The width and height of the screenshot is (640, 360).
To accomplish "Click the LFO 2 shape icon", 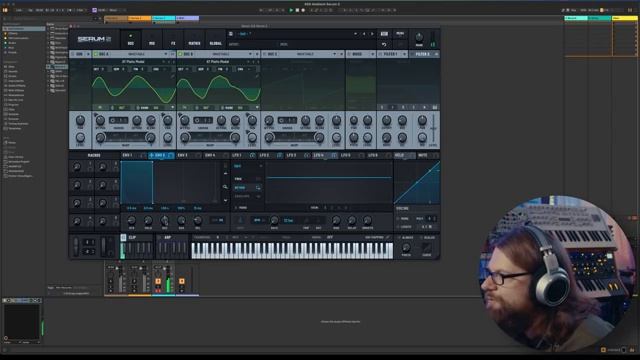I will pos(280,156).
